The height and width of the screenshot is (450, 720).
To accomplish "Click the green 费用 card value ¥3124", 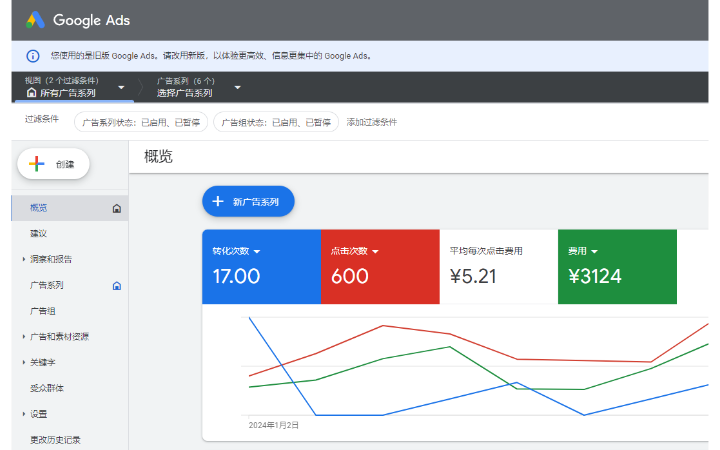I will 595,276.
